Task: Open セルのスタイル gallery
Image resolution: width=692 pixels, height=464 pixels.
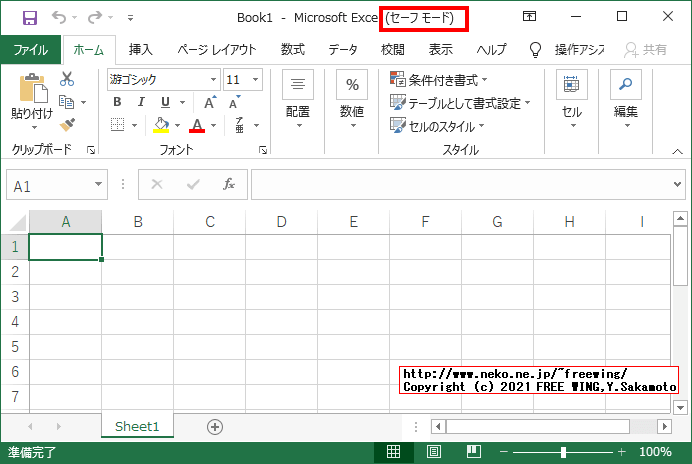Action: [x=437, y=127]
